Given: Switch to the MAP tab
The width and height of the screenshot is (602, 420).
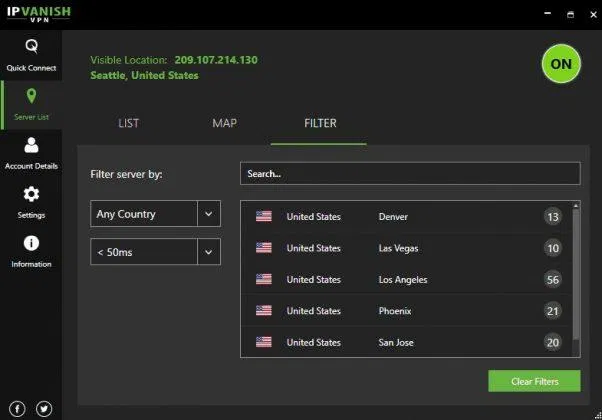Looking at the screenshot, I should pos(224,124).
